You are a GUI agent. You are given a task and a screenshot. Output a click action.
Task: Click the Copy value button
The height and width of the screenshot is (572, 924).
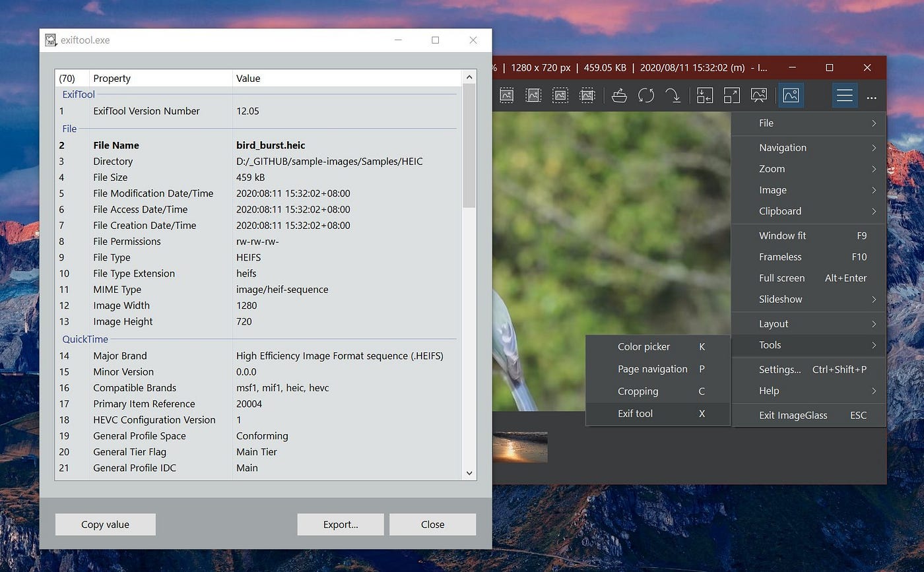point(106,524)
